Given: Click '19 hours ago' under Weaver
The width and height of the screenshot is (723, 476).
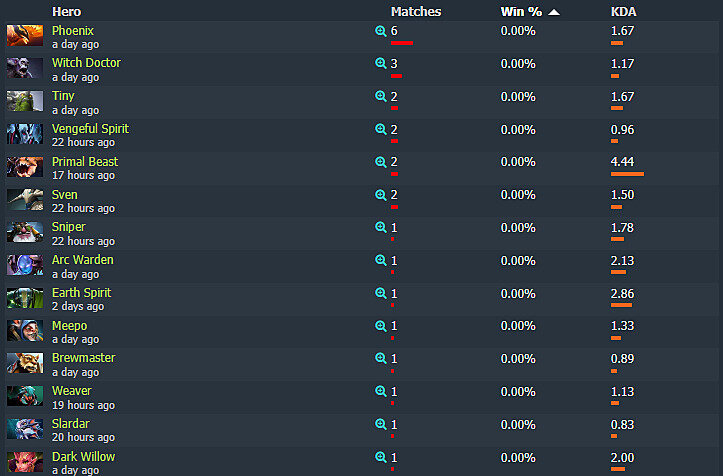Looking at the screenshot, I should (83, 405).
